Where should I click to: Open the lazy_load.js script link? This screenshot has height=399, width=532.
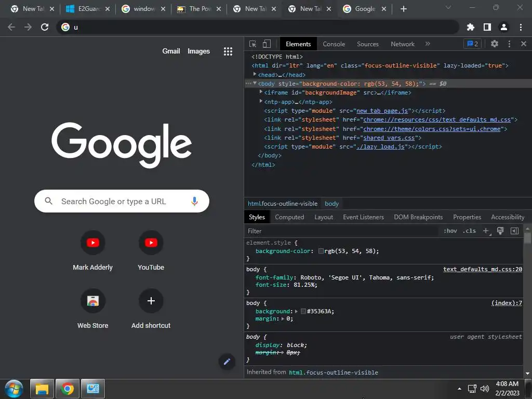(x=380, y=147)
